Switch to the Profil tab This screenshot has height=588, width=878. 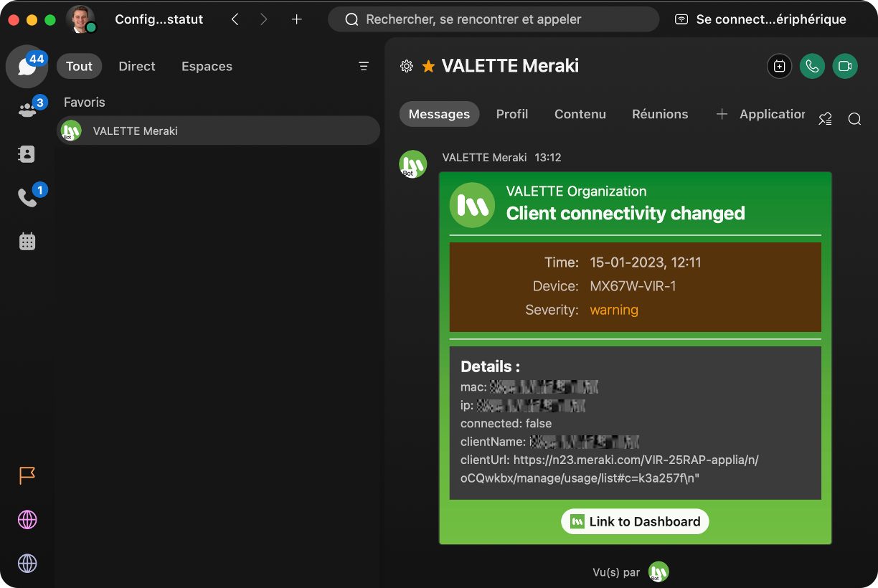511,113
